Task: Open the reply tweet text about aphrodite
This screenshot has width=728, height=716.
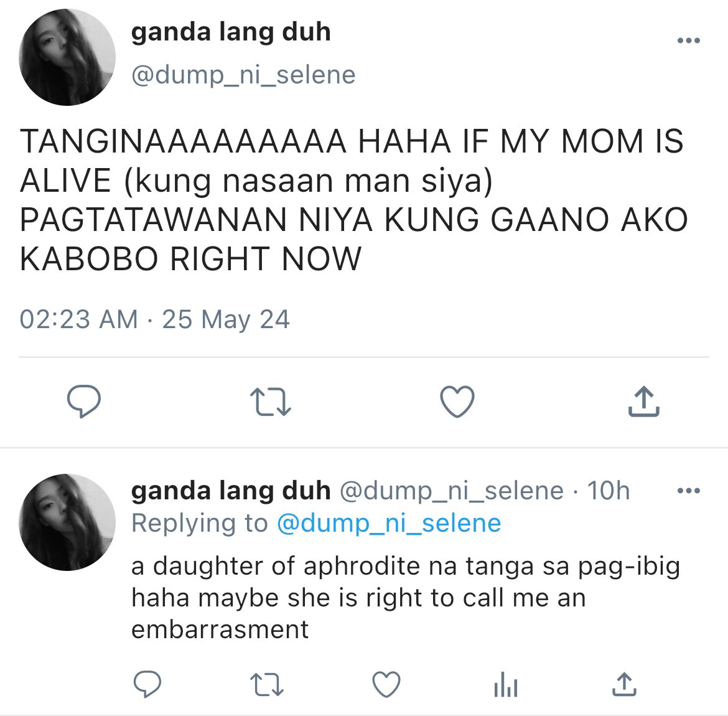Action: point(406,598)
